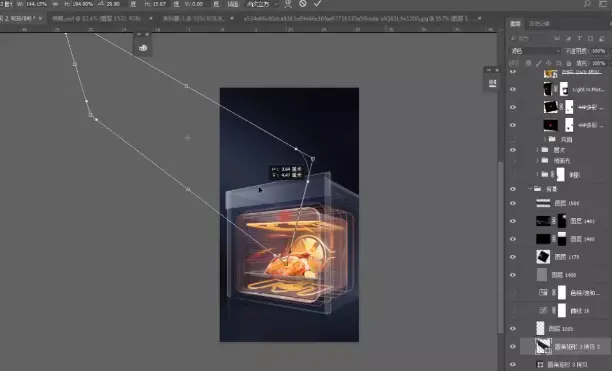
Task: Switch to the history panel tab beside Layers
Action: pos(539,24)
